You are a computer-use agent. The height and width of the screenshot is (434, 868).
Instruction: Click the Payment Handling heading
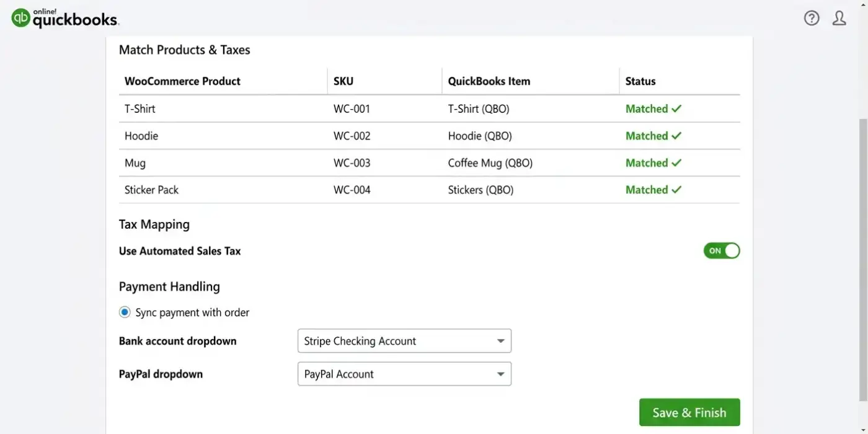coord(169,286)
